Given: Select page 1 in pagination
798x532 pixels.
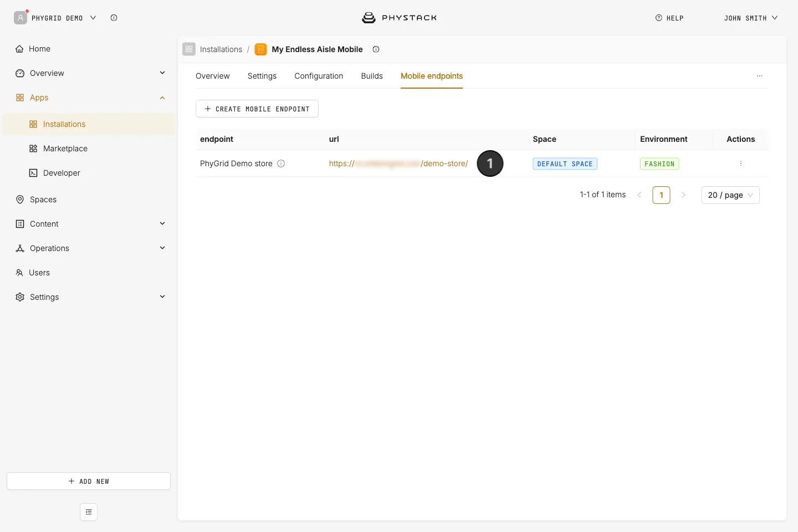Looking at the screenshot, I should pos(662,195).
